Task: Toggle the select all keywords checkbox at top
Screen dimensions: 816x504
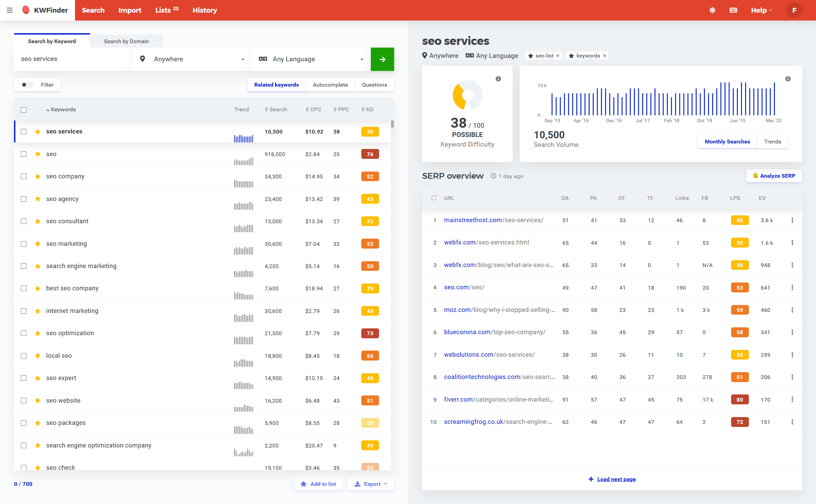Action: click(x=24, y=109)
